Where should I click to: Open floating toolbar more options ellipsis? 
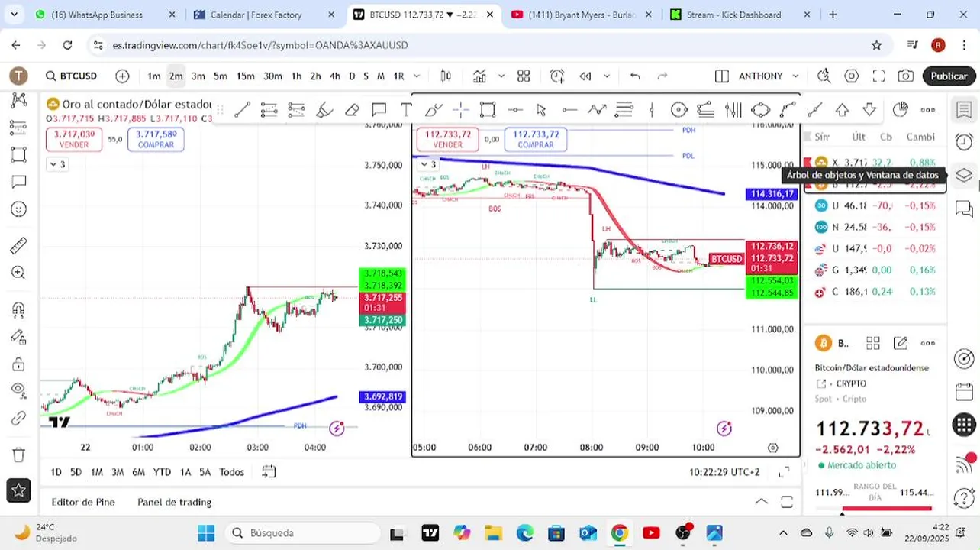[928, 110]
